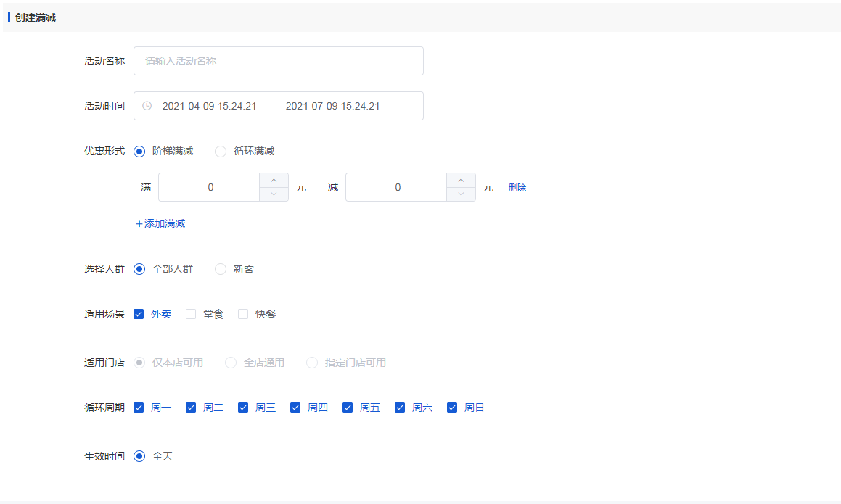Uncheck 周日 checkbox

tap(452, 408)
